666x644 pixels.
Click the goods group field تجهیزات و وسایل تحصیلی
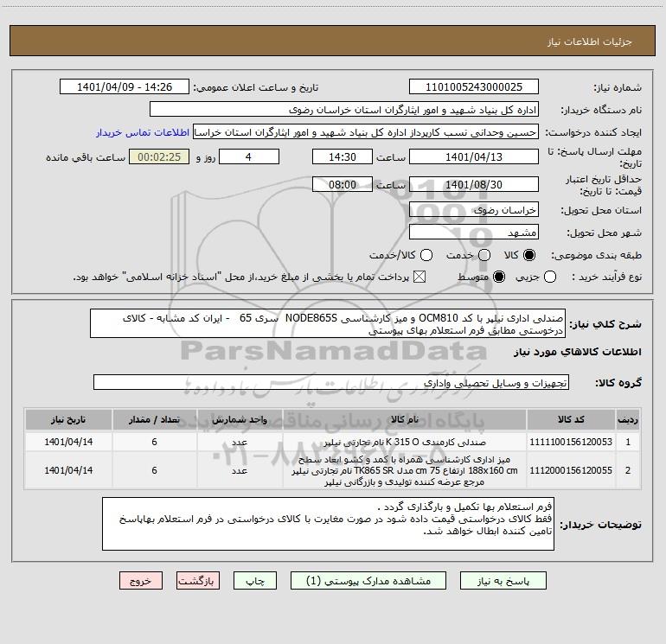pos(331,382)
